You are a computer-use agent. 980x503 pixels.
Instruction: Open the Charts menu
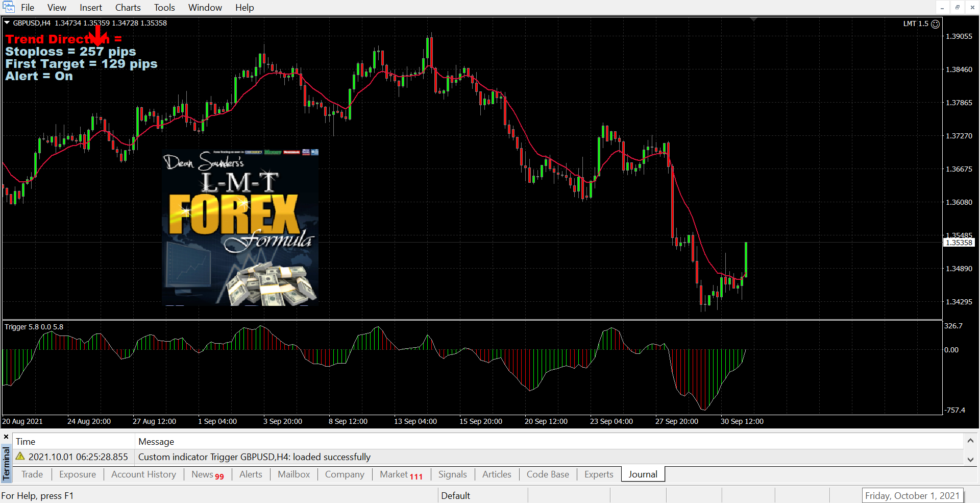128,8
